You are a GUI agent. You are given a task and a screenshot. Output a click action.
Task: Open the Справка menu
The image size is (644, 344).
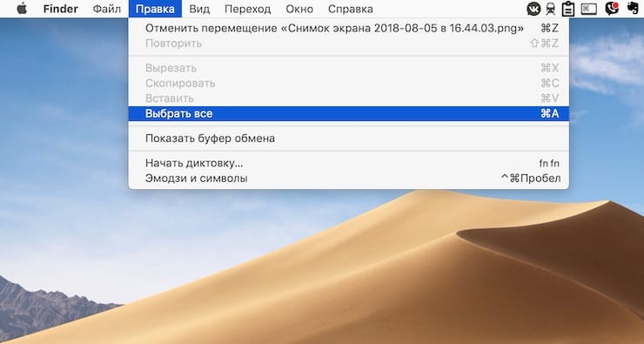coord(351,9)
